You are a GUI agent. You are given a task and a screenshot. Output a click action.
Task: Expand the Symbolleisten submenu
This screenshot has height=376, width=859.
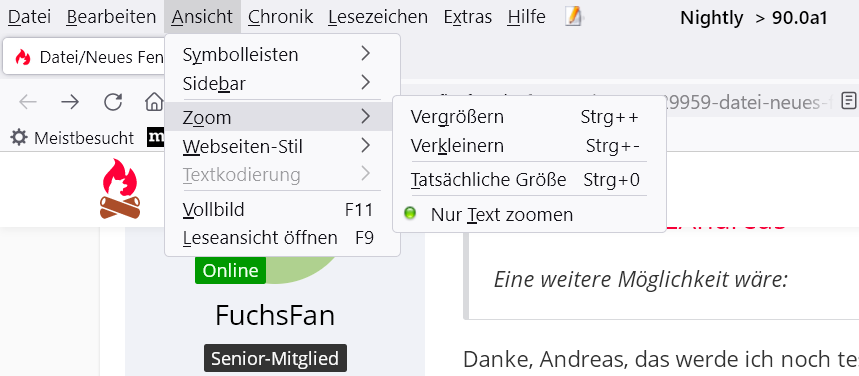(x=282, y=54)
